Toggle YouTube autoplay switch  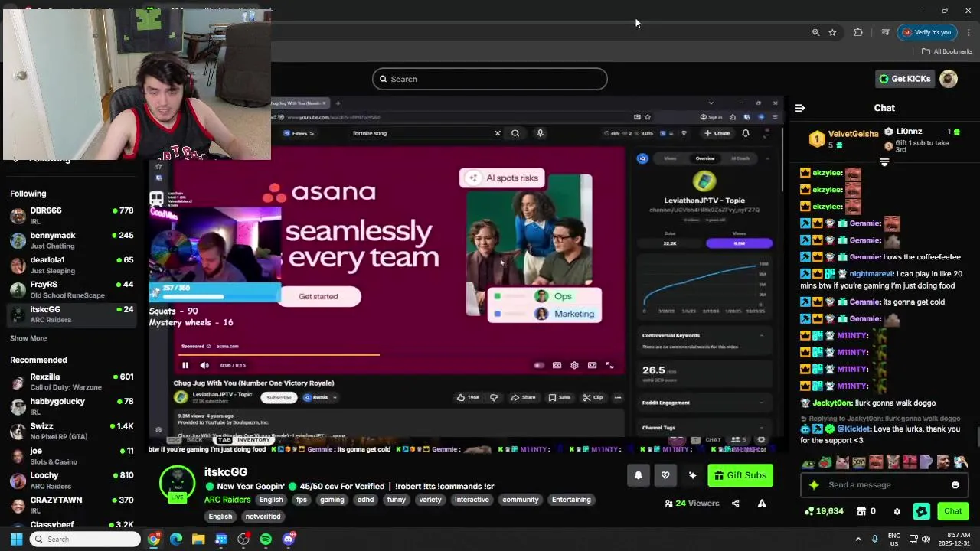(x=539, y=365)
